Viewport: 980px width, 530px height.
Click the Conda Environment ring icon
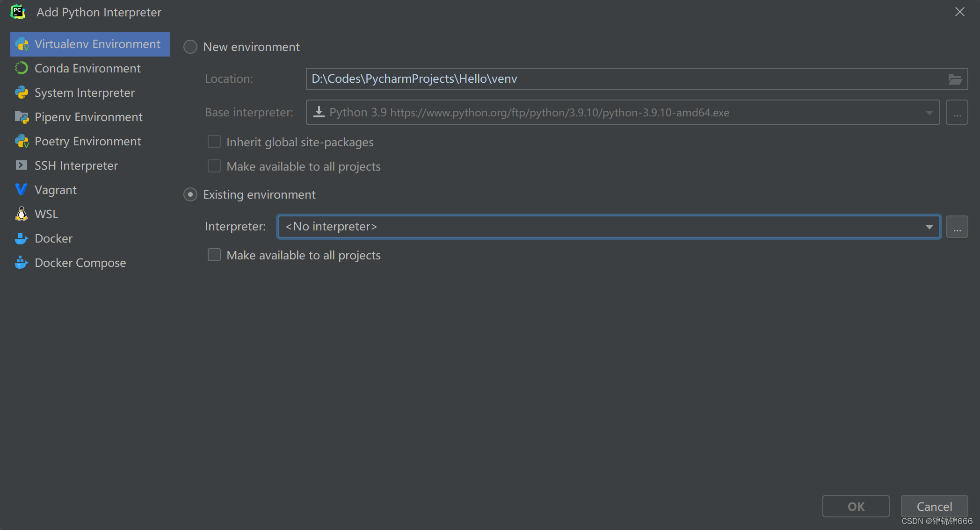(21, 68)
